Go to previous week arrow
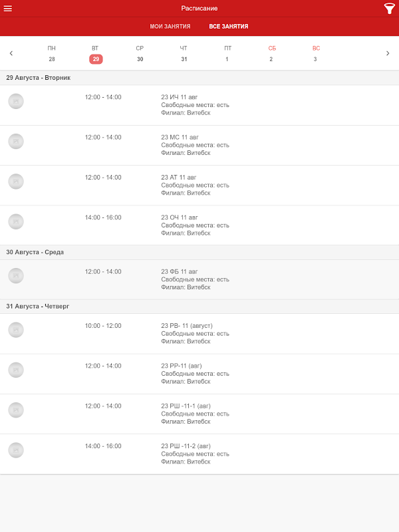This screenshot has width=399, height=532. click(11, 53)
